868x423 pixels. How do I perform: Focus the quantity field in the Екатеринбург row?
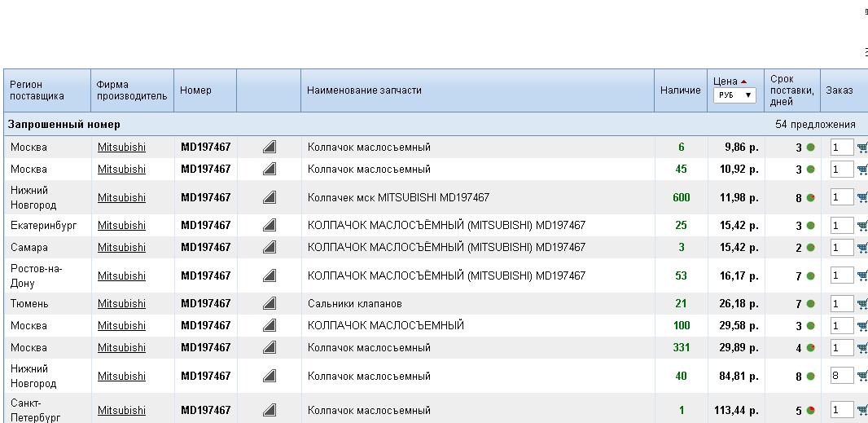(841, 226)
